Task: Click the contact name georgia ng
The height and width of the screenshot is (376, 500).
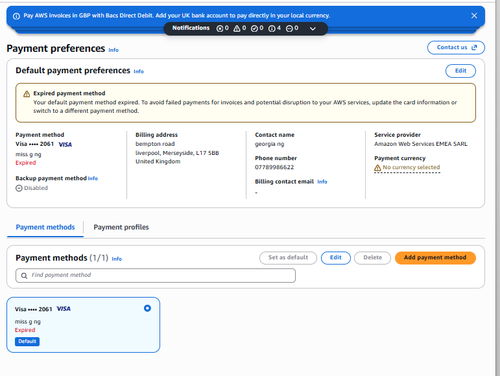Action: [x=269, y=144]
